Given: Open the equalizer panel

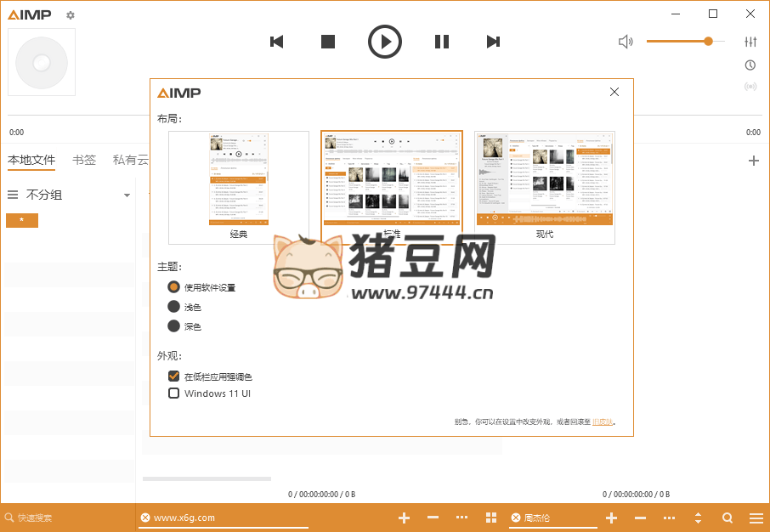Looking at the screenshot, I should 750,41.
